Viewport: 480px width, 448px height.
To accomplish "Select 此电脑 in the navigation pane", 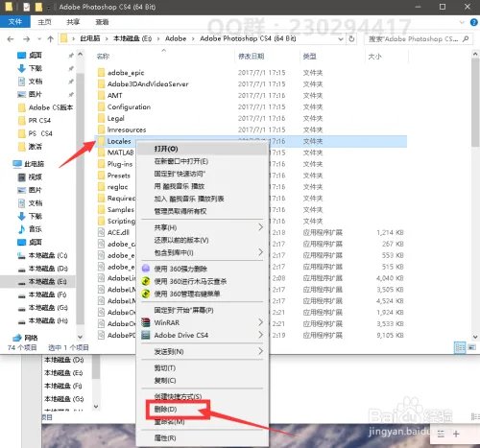I will pos(29,164).
